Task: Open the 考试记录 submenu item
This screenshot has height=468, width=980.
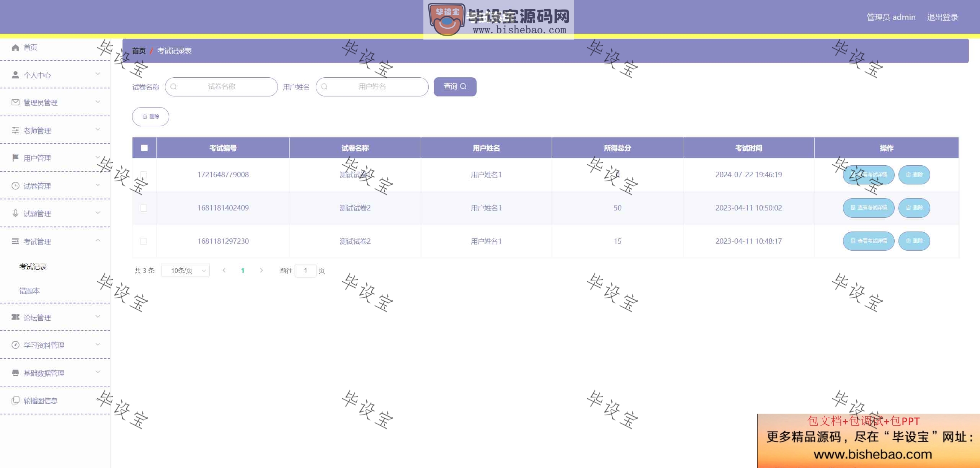Action: click(x=33, y=267)
